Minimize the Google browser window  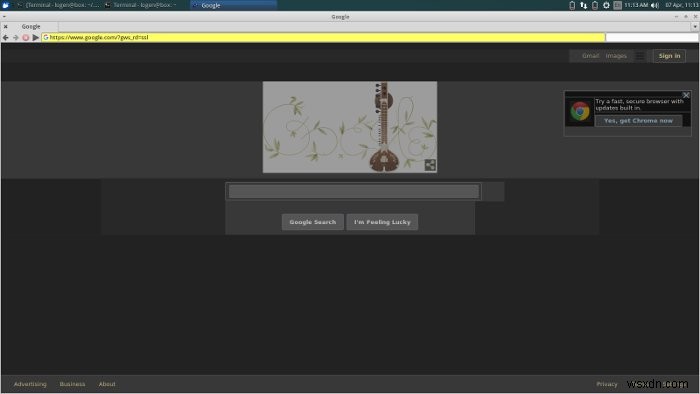(676, 17)
